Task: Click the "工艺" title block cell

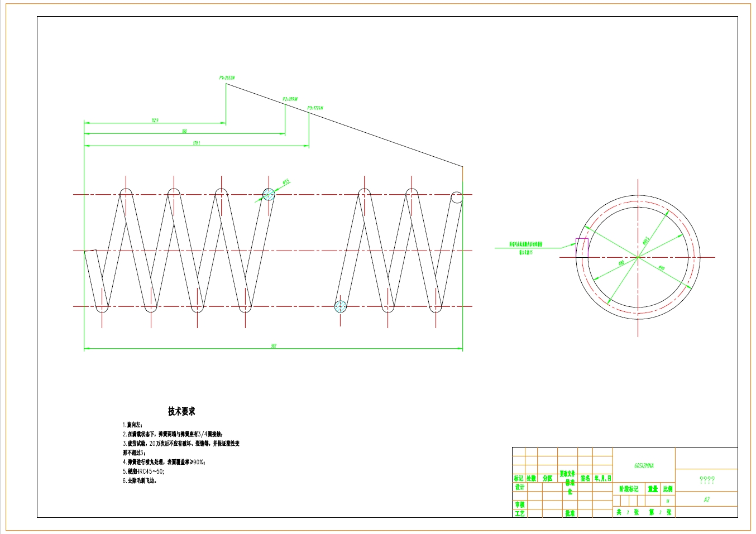Action: (x=519, y=513)
